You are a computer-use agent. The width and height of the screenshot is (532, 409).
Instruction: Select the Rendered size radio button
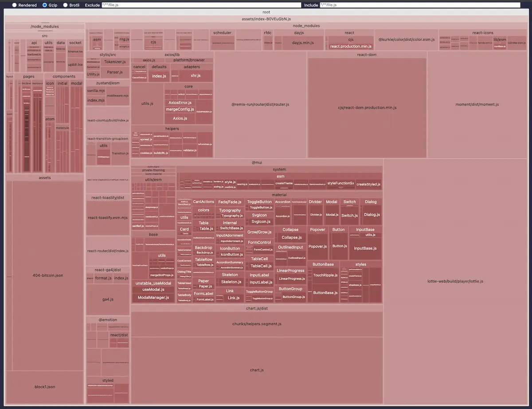tap(15, 5)
